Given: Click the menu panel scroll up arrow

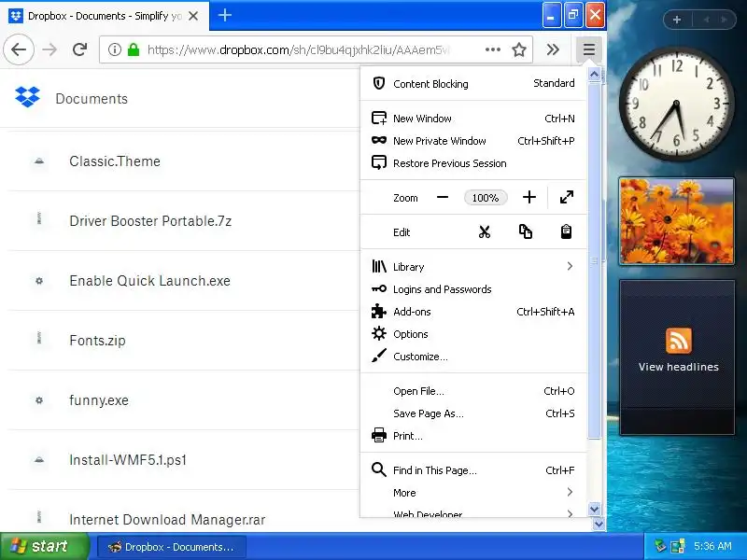Looking at the screenshot, I should (x=594, y=75).
